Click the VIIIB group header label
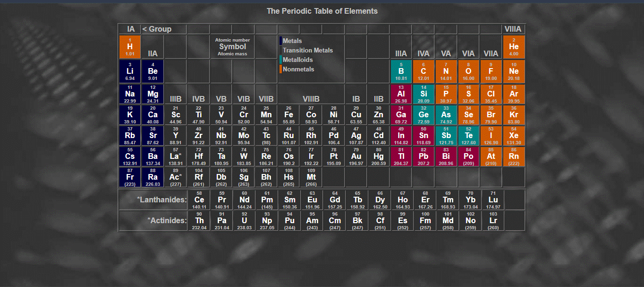 pos(311,99)
